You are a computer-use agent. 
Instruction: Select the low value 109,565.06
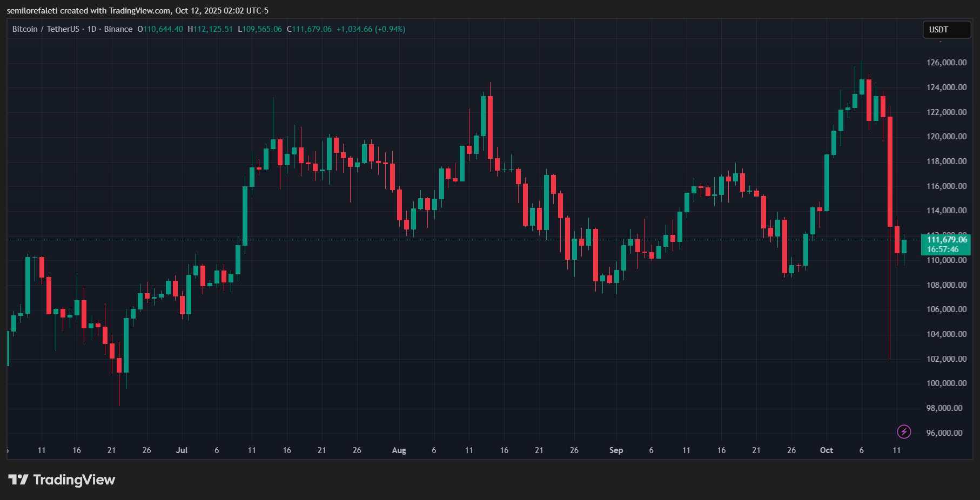pyautogui.click(x=262, y=29)
